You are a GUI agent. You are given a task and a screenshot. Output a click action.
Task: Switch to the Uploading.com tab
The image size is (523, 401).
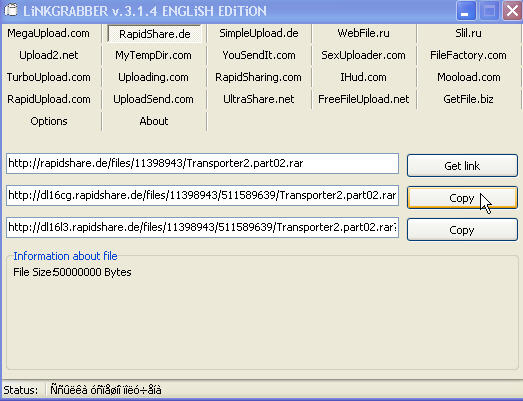click(153, 77)
